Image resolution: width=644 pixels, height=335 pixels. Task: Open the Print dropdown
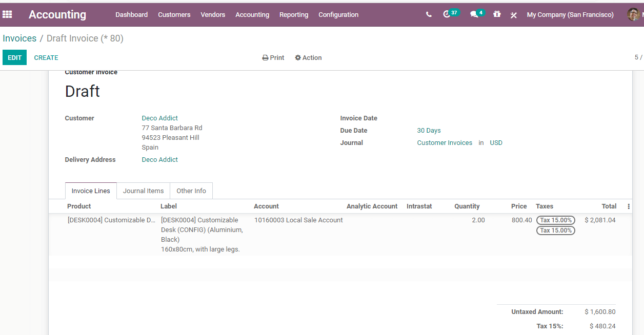pos(273,58)
